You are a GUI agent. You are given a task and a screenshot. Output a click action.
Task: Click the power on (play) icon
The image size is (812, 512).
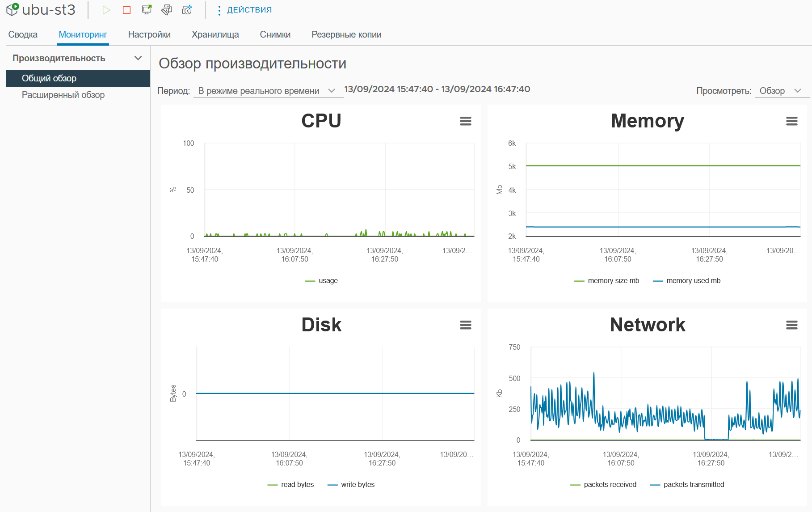(106, 10)
